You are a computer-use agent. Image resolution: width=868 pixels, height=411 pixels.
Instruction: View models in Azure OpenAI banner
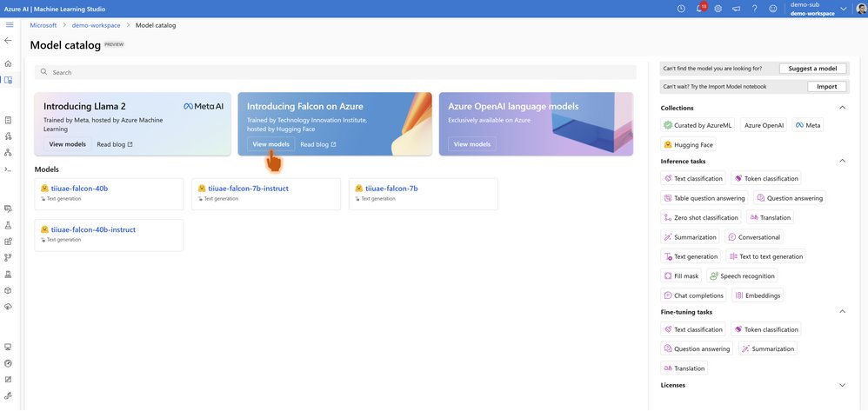click(x=472, y=144)
